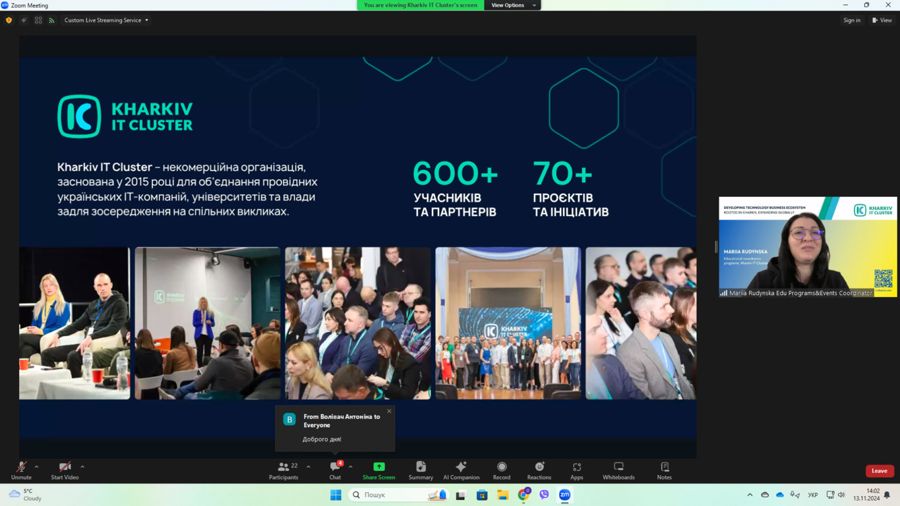Click the green Share Screen button
Viewport: 900px width, 506px height.
point(379,470)
